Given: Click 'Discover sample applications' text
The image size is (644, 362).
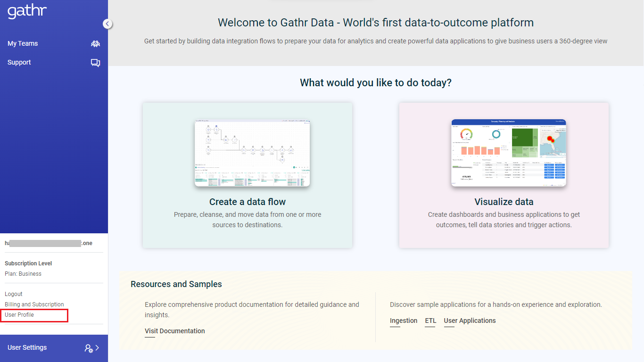Looking at the screenshot, I should [x=496, y=304].
